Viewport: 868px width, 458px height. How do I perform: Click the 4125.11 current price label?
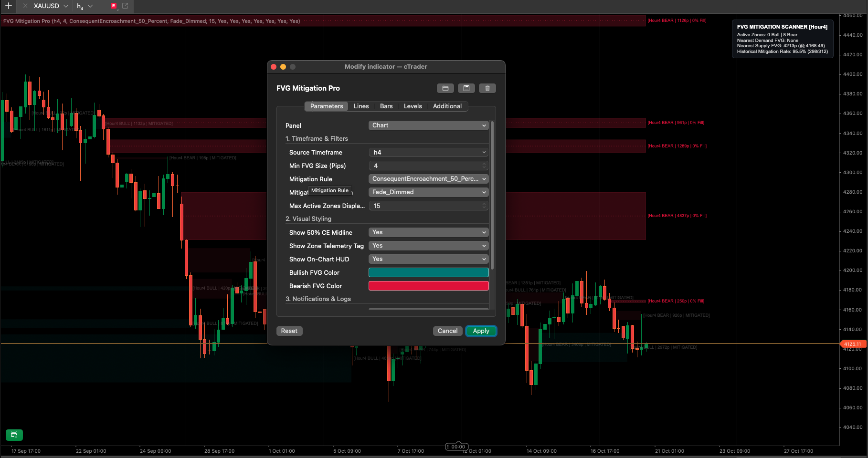(852, 344)
